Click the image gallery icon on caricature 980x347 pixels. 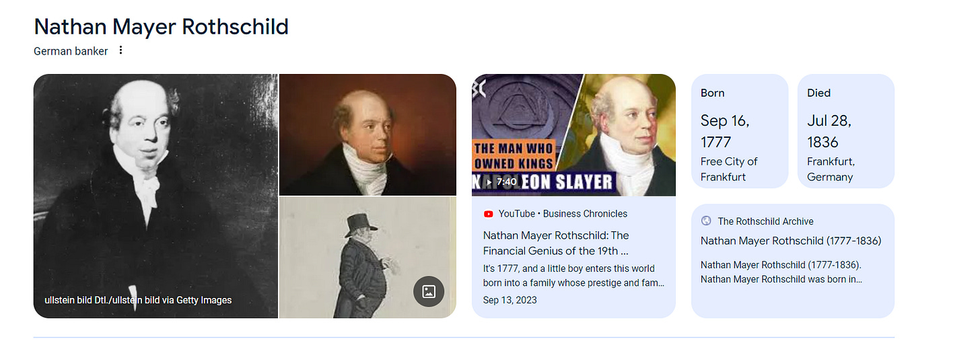pos(429,291)
